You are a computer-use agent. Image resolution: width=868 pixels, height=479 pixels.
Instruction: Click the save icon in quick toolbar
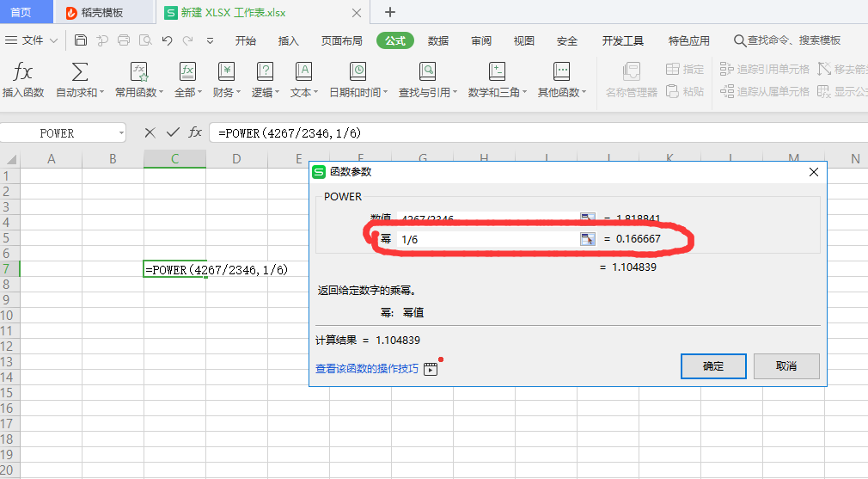(x=81, y=40)
